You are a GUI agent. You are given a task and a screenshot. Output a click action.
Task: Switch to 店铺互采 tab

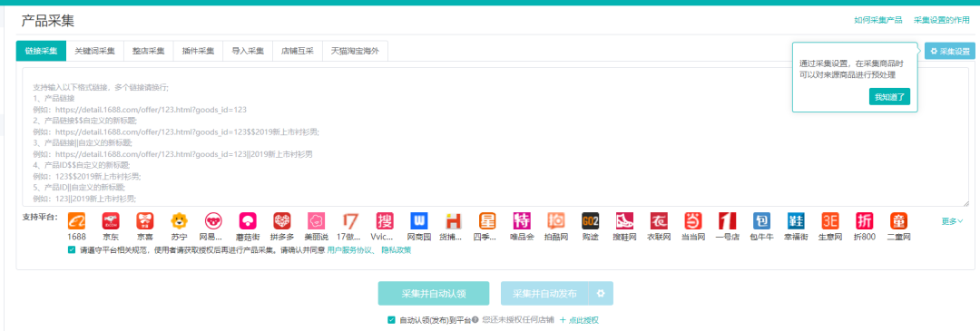click(x=299, y=51)
